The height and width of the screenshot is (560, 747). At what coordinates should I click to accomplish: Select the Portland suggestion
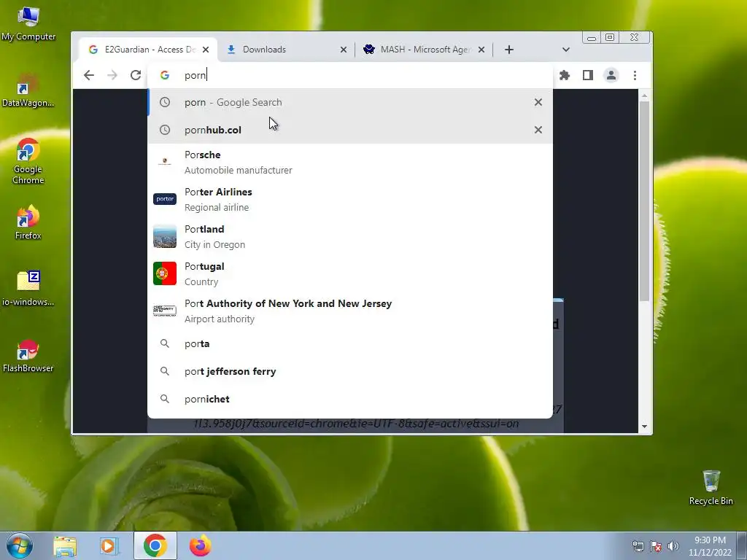(350, 237)
